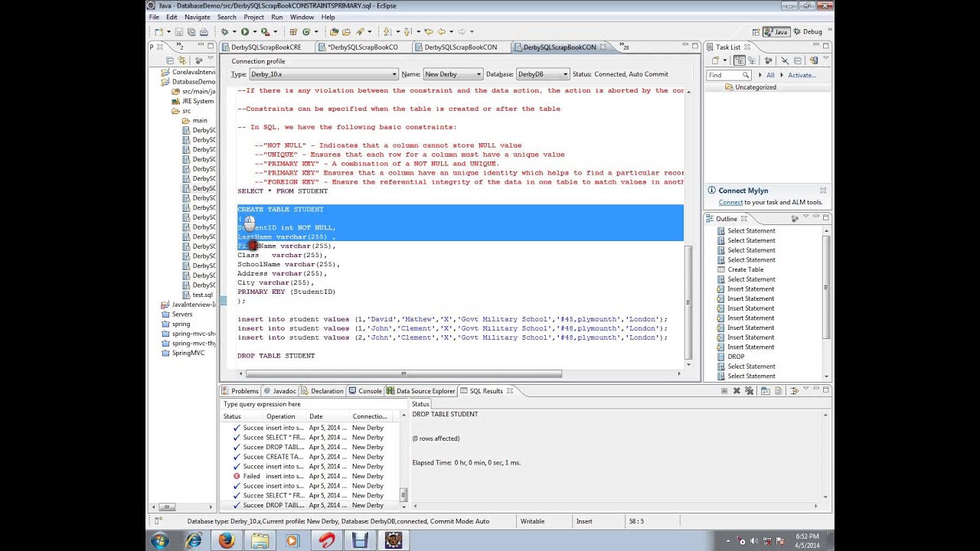Open the Database dropdown DerbyDB
980x551 pixels.
point(543,74)
